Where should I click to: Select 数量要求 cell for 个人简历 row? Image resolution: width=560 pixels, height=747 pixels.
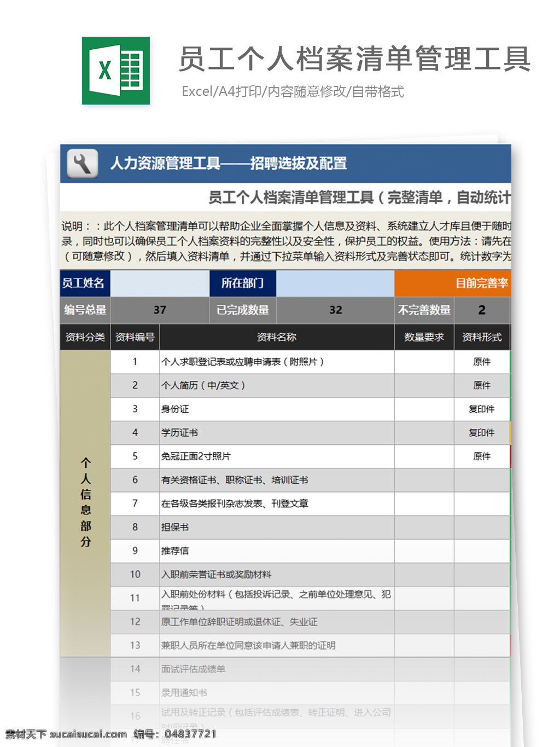point(424,385)
